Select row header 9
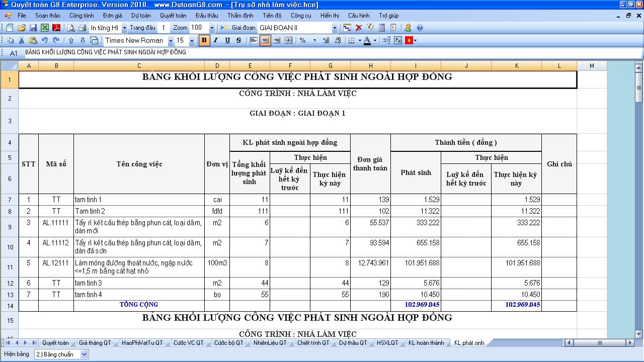 pos(10,227)
